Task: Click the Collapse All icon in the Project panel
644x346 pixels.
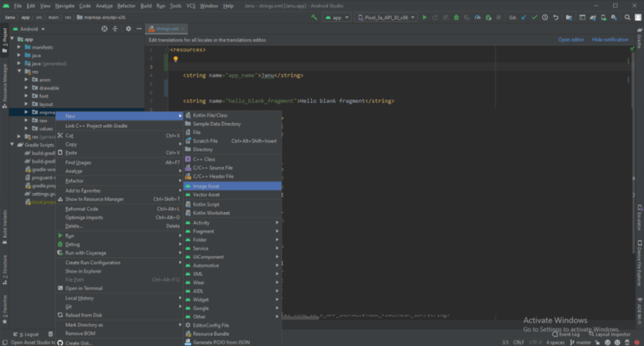Action: [115, 29]
